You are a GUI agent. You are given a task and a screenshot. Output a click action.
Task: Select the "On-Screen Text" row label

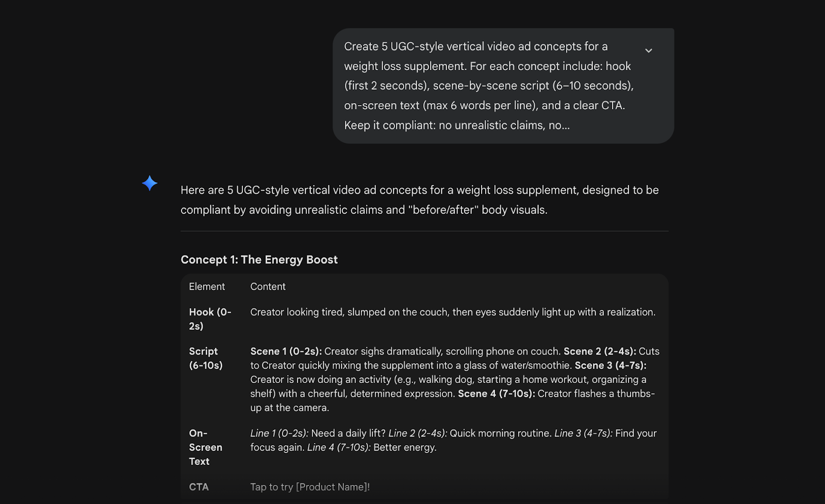(205, 447)
